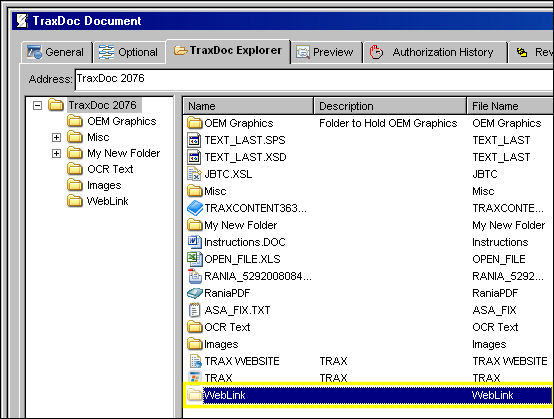Select the TraxDoc Explorer tab
The image size is (554, 419).
[228, 51]
